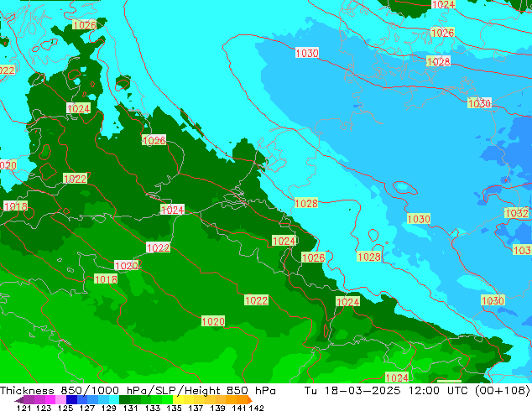The image size is (532, 411).
Task: Click the 1020 isobar label with white background
Action: 127,266
